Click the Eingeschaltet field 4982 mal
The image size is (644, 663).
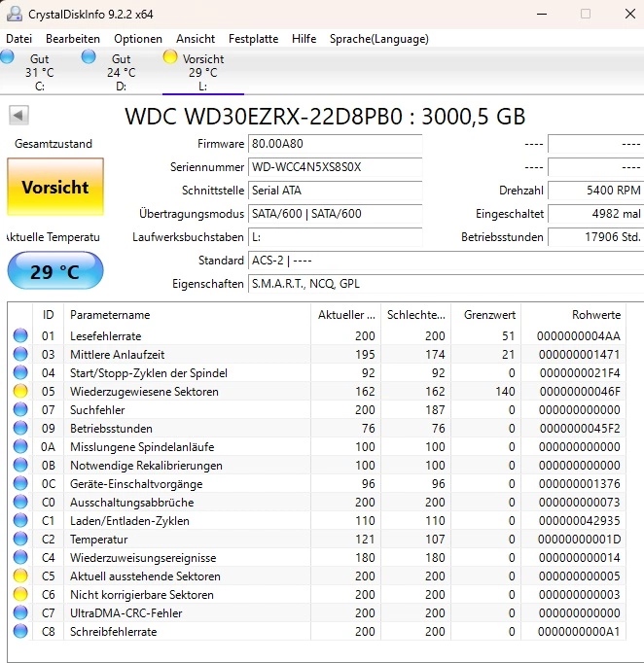pyautogui.click(x=596, y=214)
